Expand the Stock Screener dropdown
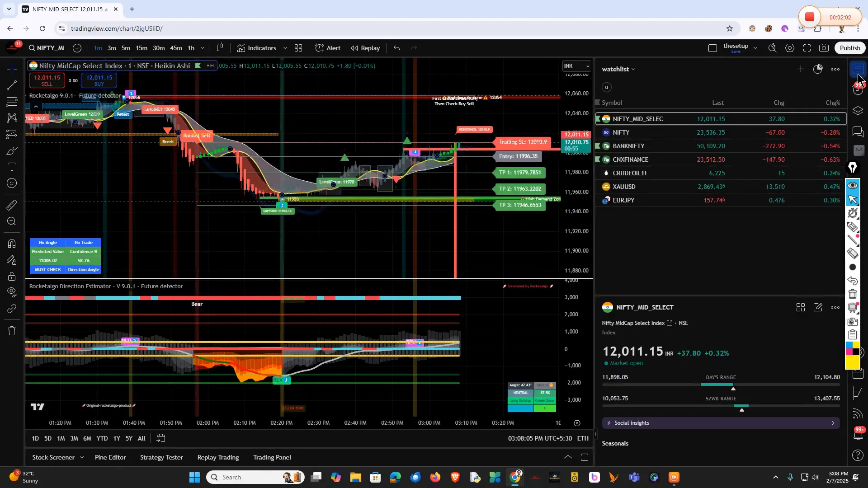 (x=82, y=457)
